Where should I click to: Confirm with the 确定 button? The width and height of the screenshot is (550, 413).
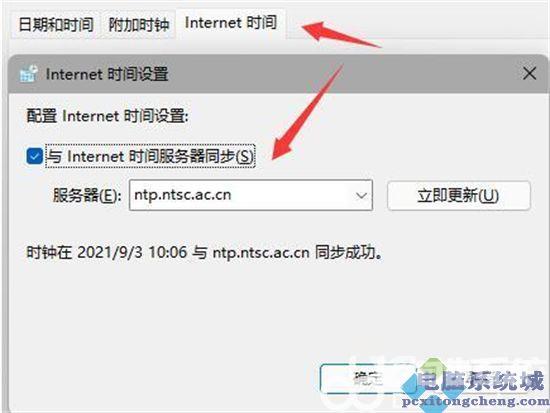point(368,379)
